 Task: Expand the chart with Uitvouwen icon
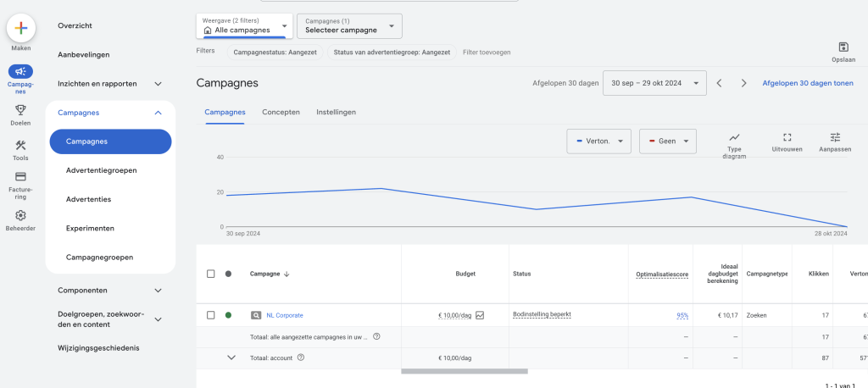(787, 137)
